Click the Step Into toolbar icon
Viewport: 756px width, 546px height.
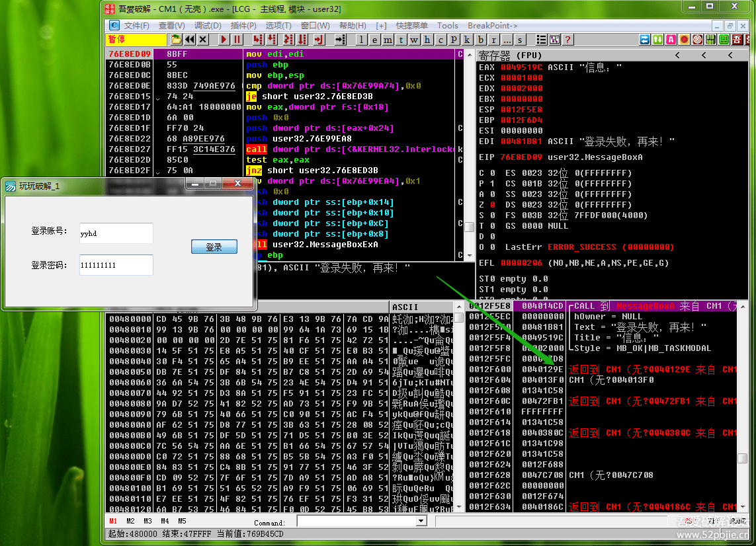coord(257,40)
